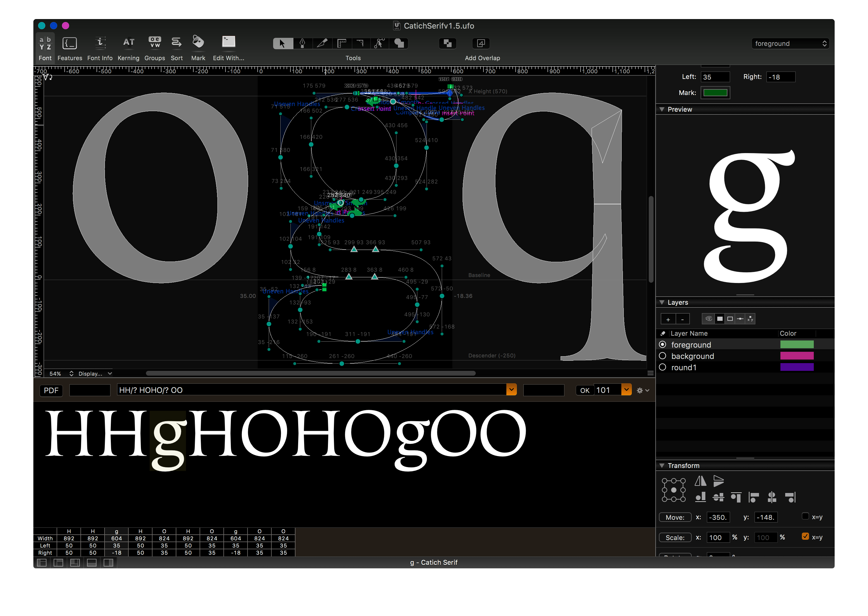Image resolution: width=868 pixels, height=616 pixels.
Task: Remove layer with the minus button
Action: [682, 319]
